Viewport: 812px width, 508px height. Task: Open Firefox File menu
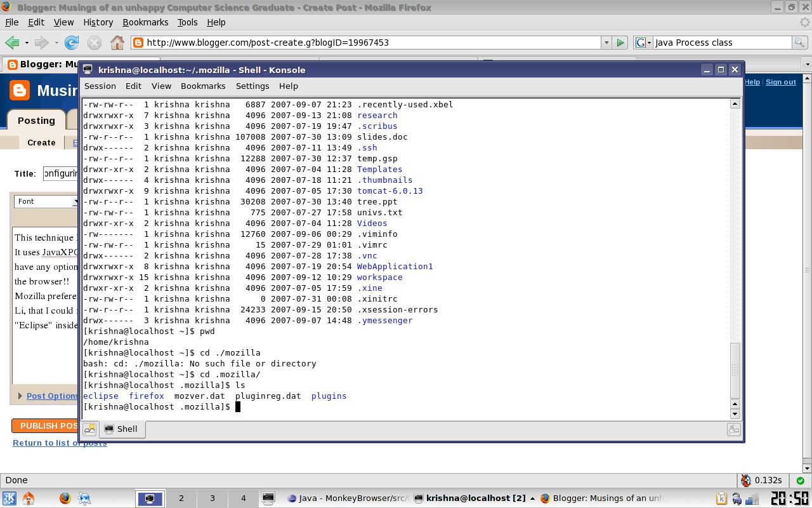tap(11, 22)
